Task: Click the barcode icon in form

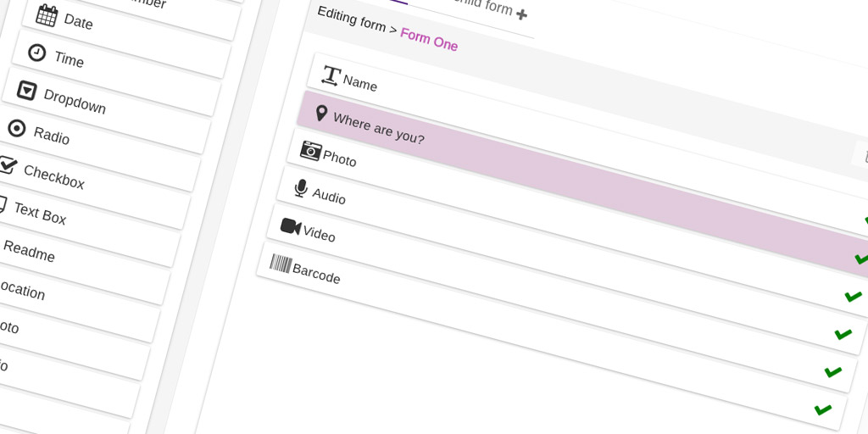Action: 281,263
